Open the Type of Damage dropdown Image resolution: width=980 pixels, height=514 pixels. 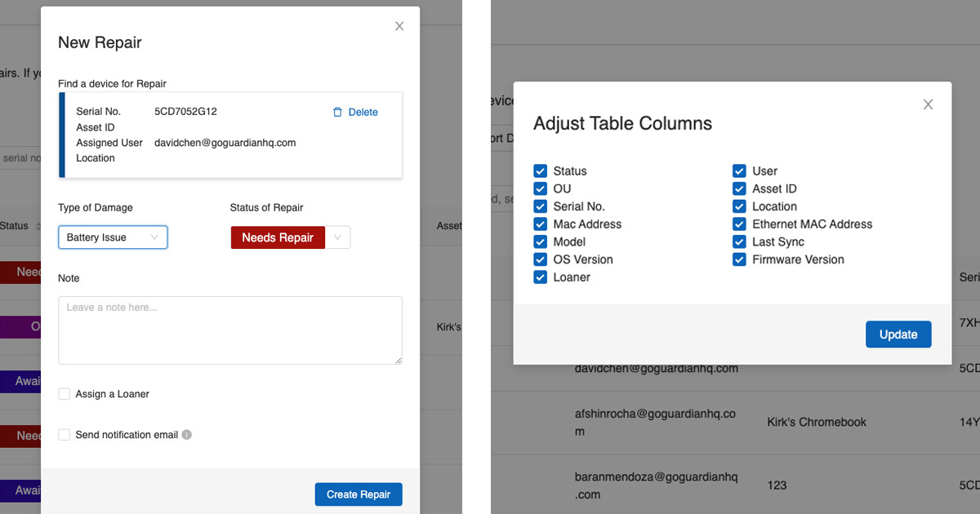click(x=113, y=237)
